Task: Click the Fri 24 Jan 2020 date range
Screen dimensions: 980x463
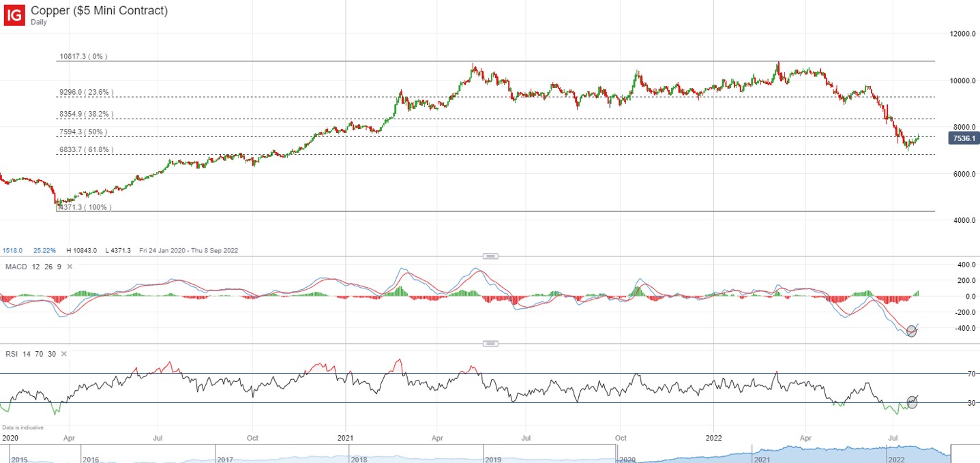Action: coord(188,250)
